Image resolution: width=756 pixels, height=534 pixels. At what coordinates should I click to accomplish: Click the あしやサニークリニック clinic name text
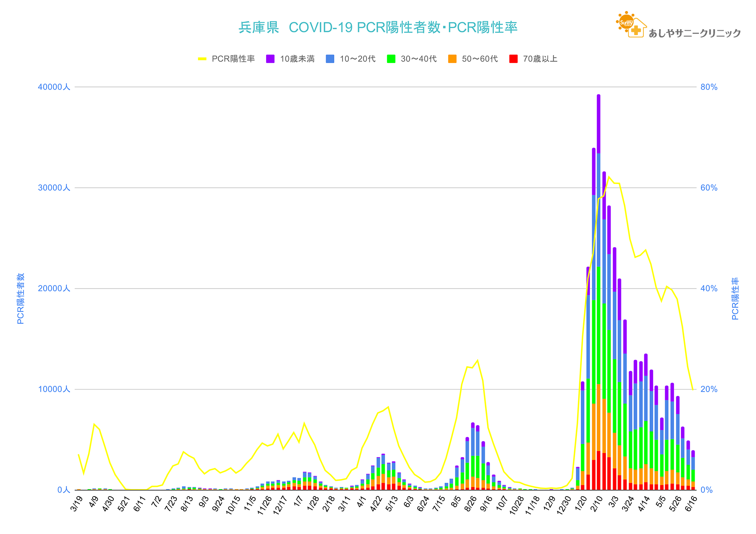pos(695,33)
